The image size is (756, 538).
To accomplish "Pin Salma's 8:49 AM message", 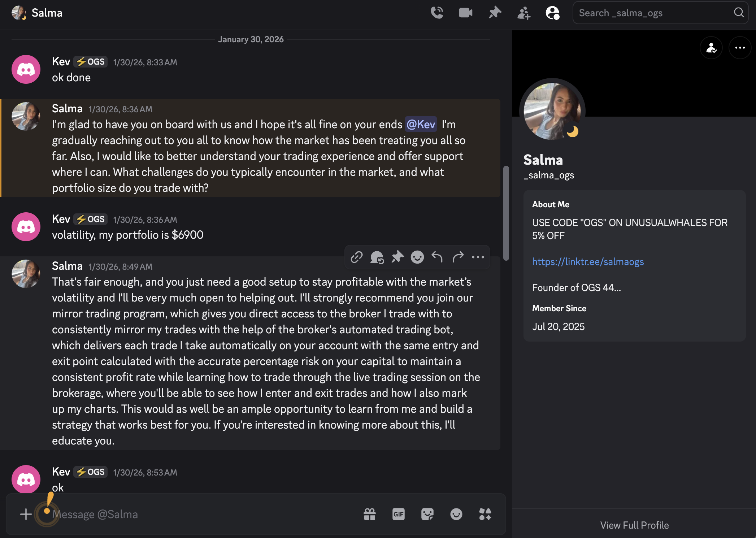I will click(397, 257).
